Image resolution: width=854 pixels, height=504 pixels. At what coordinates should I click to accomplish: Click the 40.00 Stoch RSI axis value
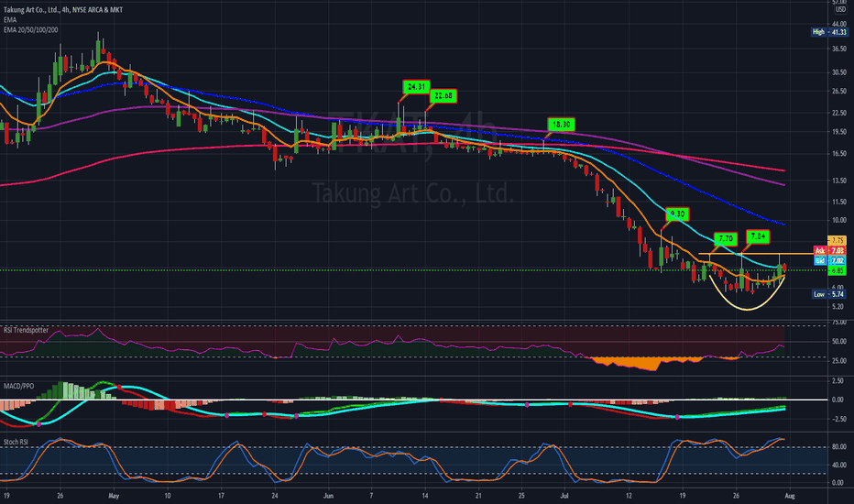839,466
